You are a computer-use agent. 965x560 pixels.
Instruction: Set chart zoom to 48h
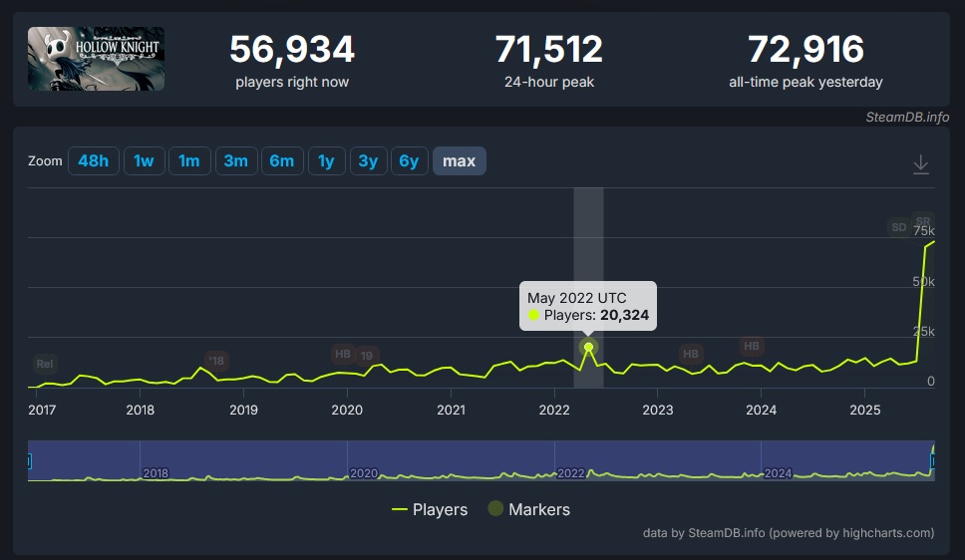pyautogui.click(x=94, y=161)
